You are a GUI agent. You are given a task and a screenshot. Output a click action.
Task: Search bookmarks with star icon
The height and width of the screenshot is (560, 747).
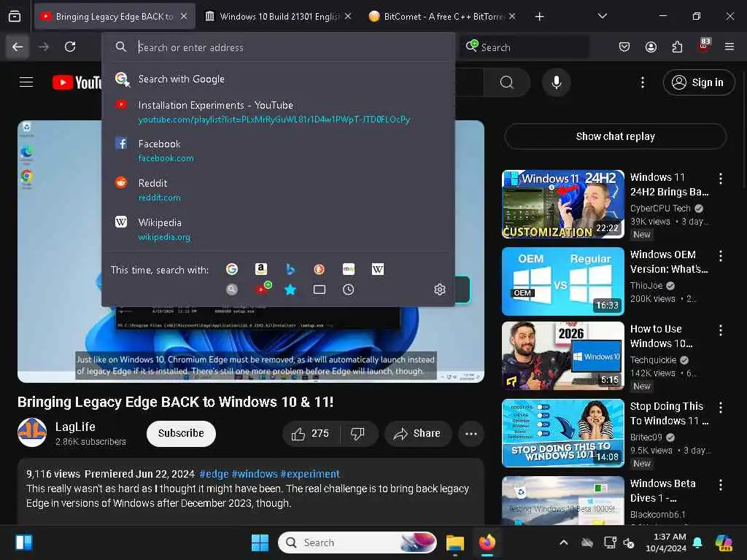click(x=290, y=289)
